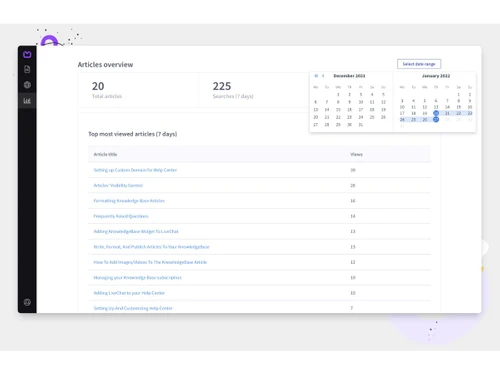Open 'Setting Up And Customizing Help Center' link
The width and height of the screenshot is (500, 375).
click(133, 308)
